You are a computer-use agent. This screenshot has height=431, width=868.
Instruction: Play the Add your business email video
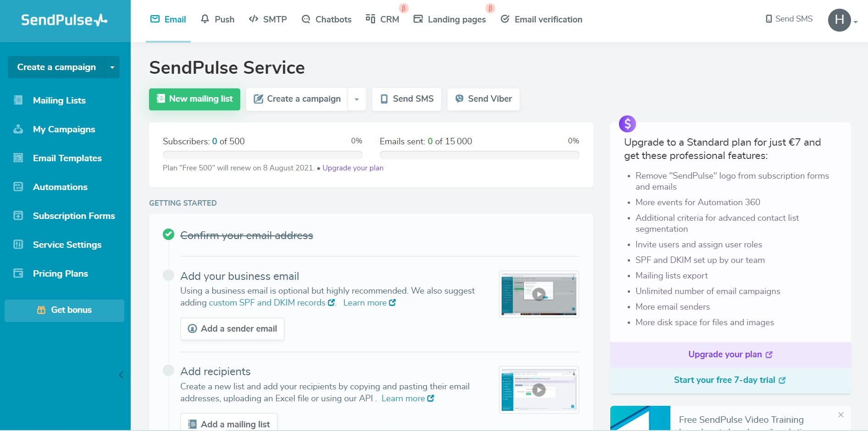click(539, 294)
